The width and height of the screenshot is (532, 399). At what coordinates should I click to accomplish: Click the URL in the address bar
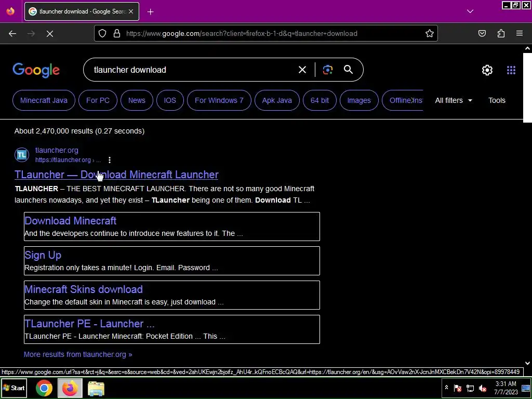[242, 33]
